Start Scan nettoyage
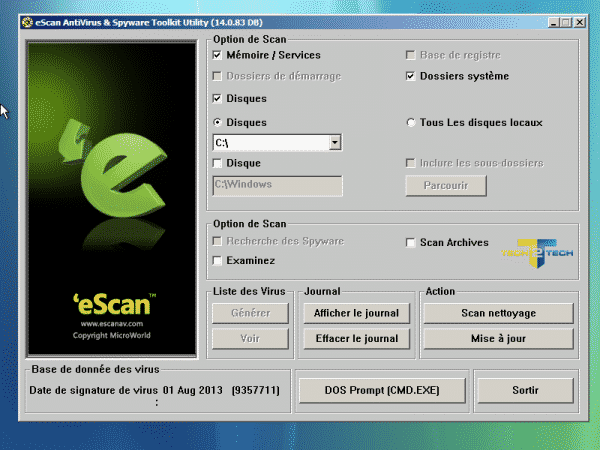Viewport: 600px width, 450px height. pos(498,313)
